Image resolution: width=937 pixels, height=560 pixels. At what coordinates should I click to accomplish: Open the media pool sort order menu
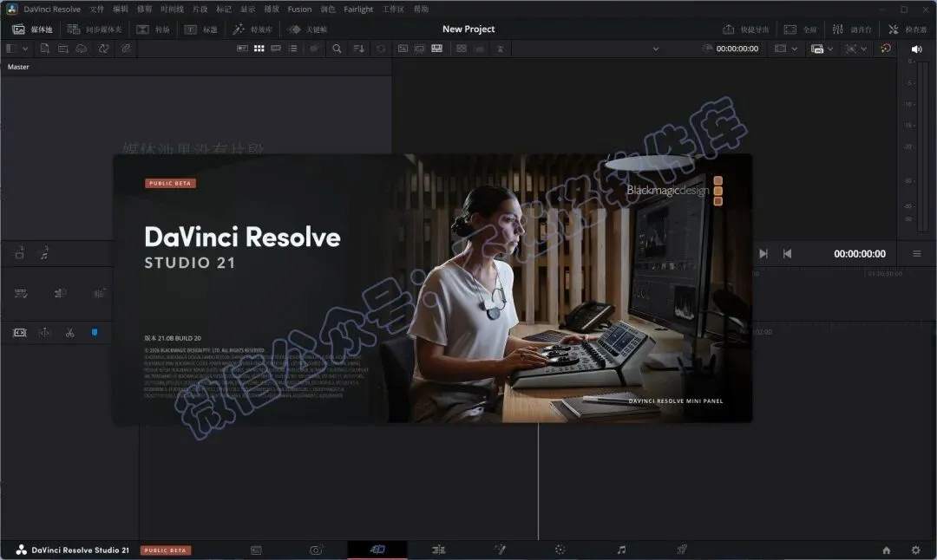coord(358,49)
